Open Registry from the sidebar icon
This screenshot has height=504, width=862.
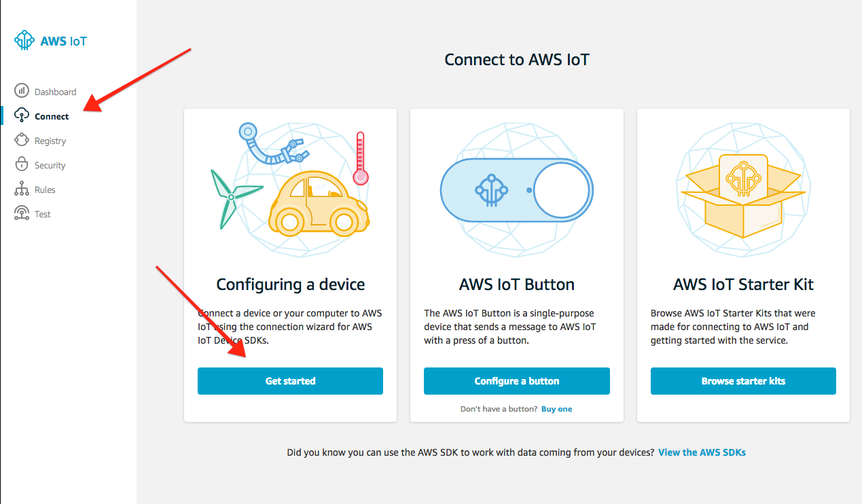[x=21, y=140]
